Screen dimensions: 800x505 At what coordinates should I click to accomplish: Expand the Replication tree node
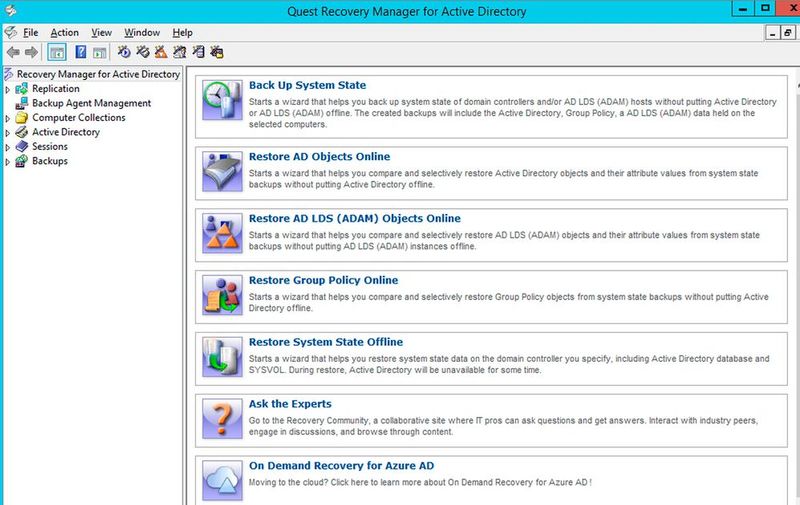click(x=7, y=89)
